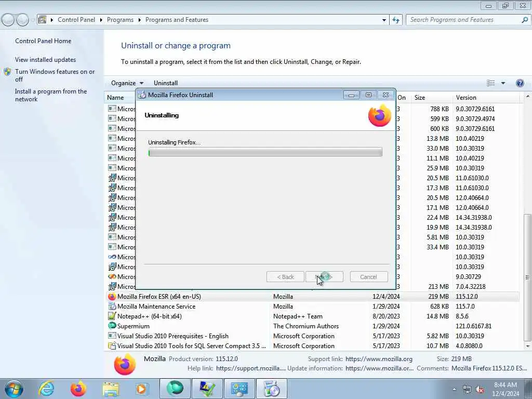Click Cancel in Firefox uninstall dialog
Image resolution: width=532 pixels, height=399 pixels.
click(369, 277)
